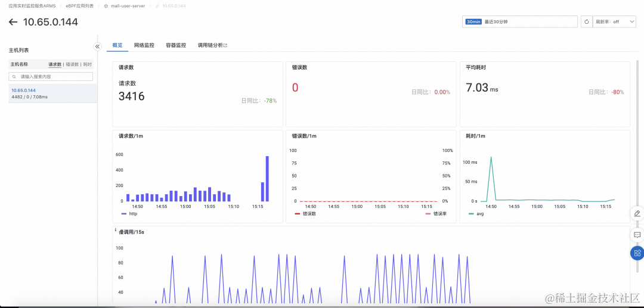
Task: Click the 3416 request count value
Action: 131,96
